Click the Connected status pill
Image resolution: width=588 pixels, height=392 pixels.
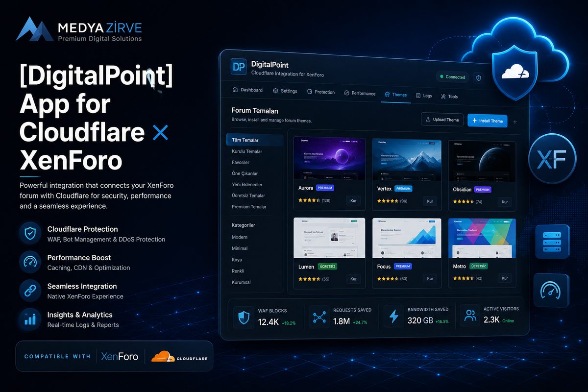click(x=452, y=77)
